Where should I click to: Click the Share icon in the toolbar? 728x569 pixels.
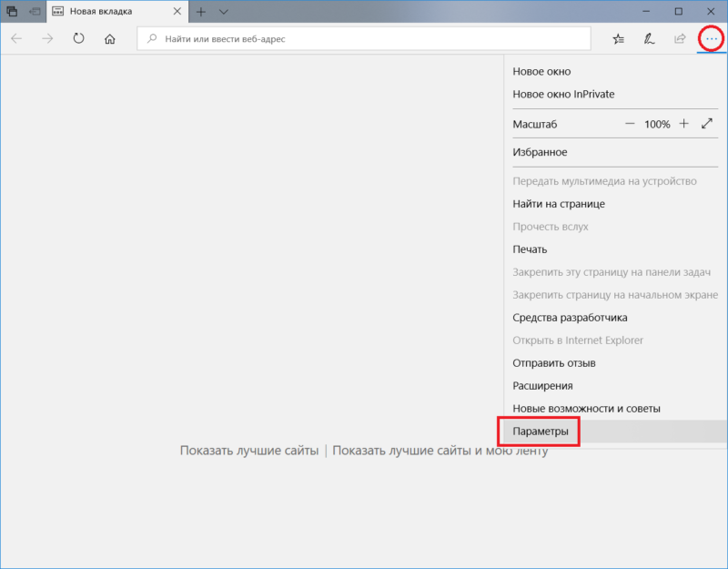[x=680, y=39]
